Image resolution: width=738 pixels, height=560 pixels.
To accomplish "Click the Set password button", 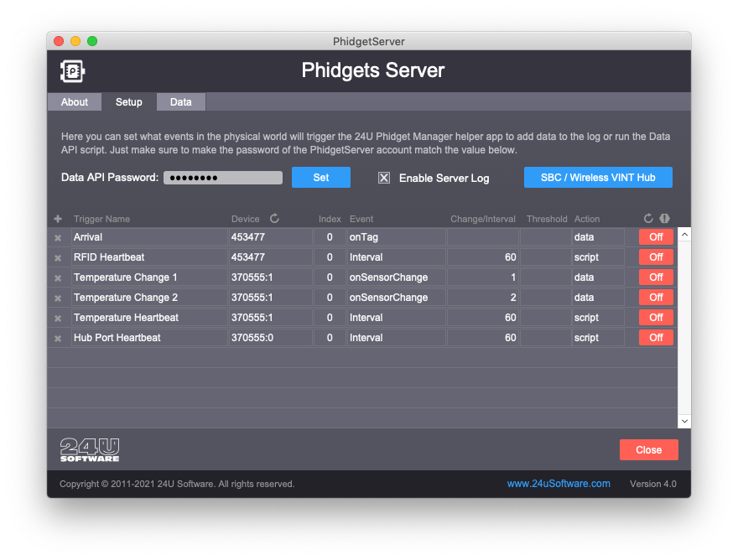I will pos(321,178).
